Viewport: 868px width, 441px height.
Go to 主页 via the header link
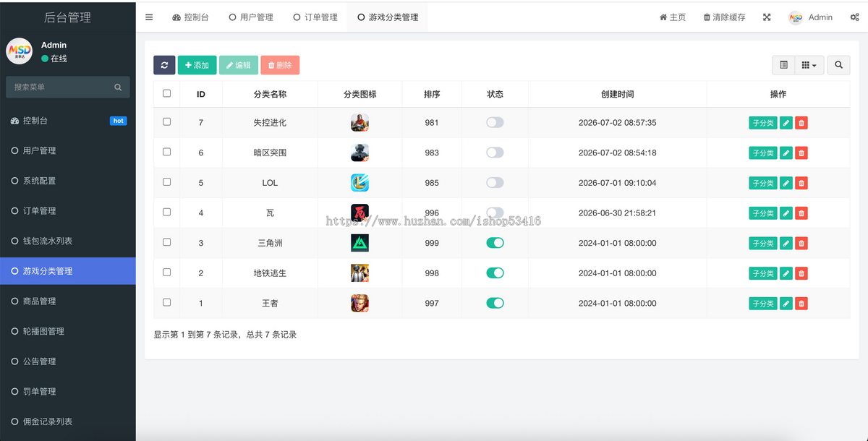click(x=673, y=17)
